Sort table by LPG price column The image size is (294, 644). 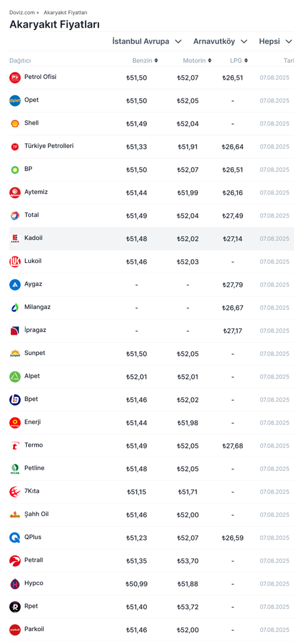tap(239, 61)
